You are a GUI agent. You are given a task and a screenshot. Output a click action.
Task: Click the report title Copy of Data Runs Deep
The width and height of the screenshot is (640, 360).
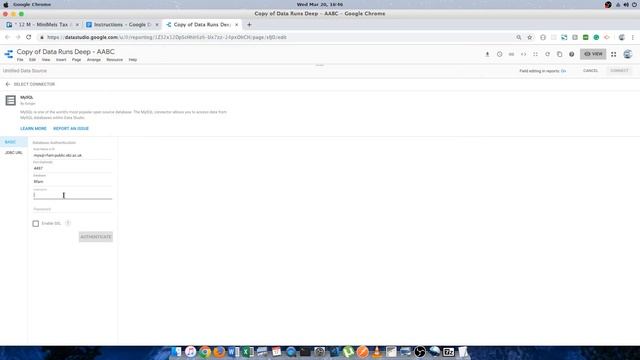tap(65, 52)
